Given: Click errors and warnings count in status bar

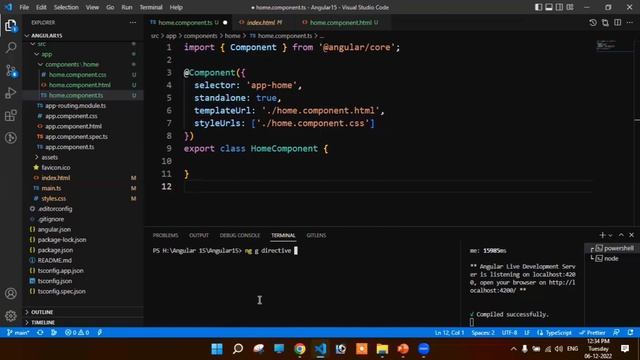Looking at the screenshot, I should point(77,333).
